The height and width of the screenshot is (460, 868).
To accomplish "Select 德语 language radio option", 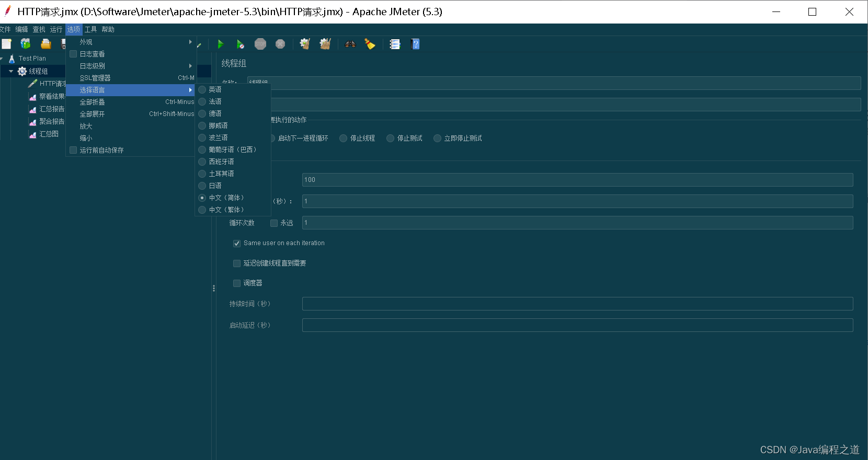I will pyautogui.click(x=233, y=113).
